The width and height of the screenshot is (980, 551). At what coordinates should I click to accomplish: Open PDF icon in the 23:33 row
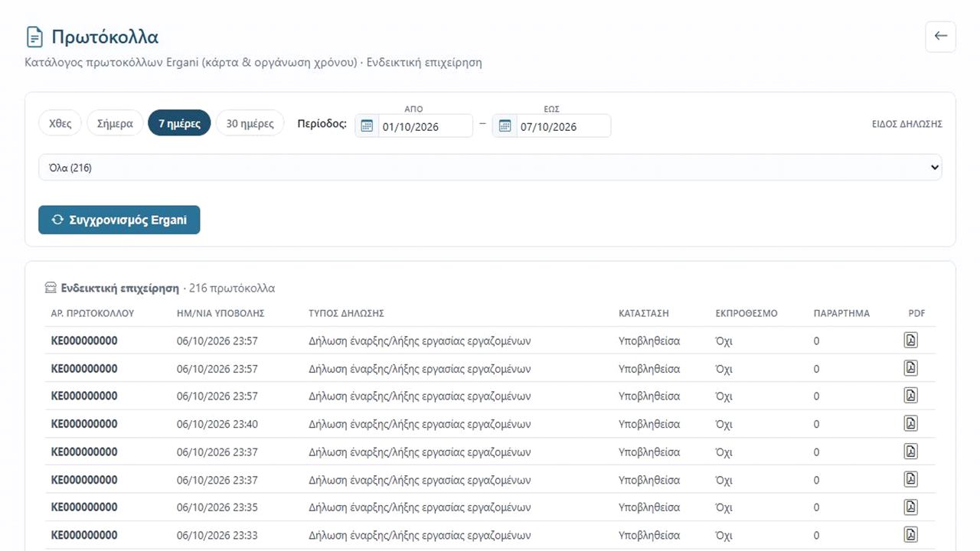[910, 534]
